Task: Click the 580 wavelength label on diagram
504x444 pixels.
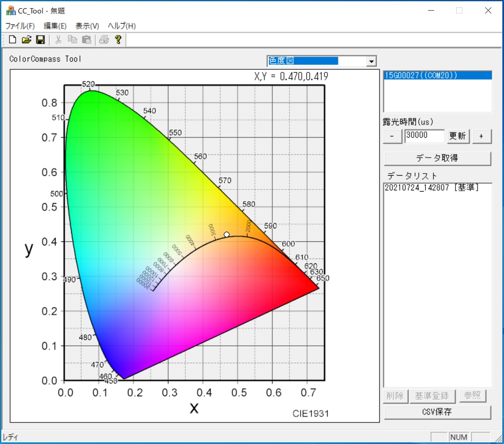Action: pyautogui.click(x=249, y=204)
